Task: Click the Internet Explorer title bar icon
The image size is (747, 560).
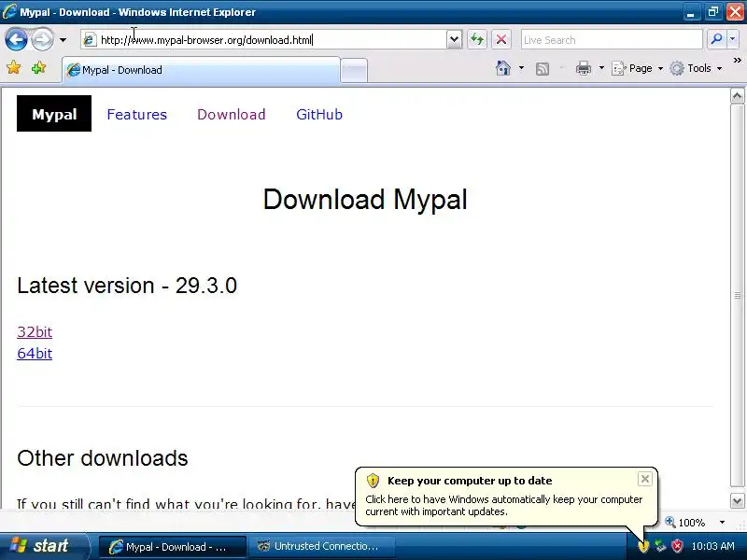Action: (9, 11)
